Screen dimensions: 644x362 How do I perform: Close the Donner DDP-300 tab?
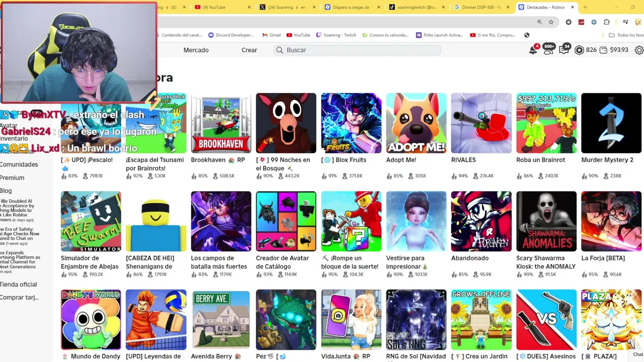508,7
